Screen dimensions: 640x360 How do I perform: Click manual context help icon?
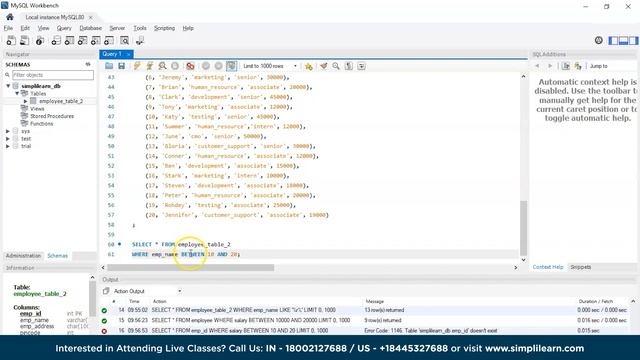tap(566, 66)
